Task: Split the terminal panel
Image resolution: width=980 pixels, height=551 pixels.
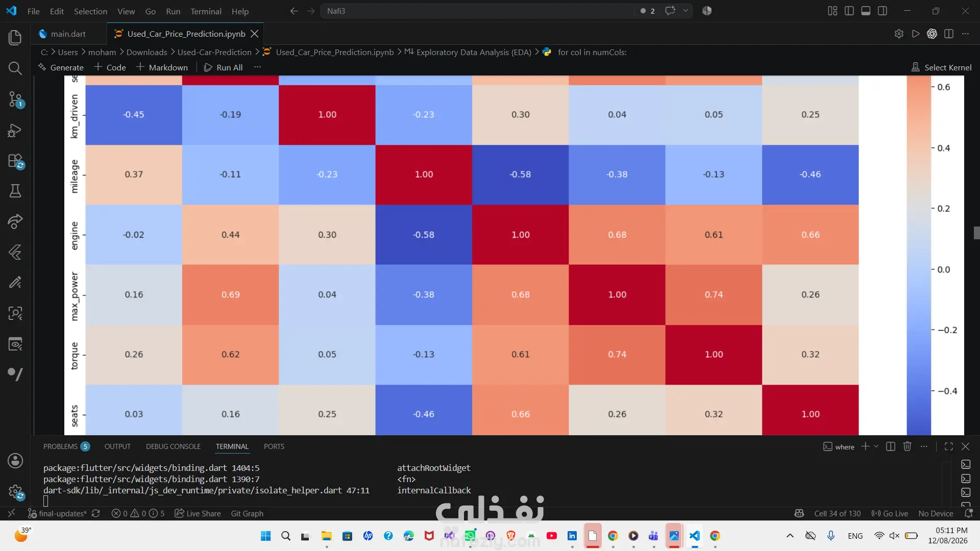Action: tap(891, 446)
